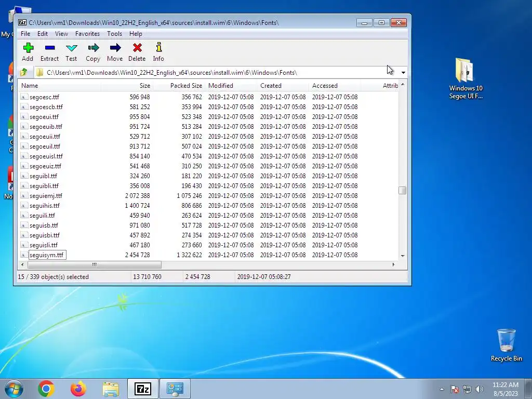This screenshot has height=399, width=532.
Task: Select the segoesc.ttf file icon
Action: 23,97
